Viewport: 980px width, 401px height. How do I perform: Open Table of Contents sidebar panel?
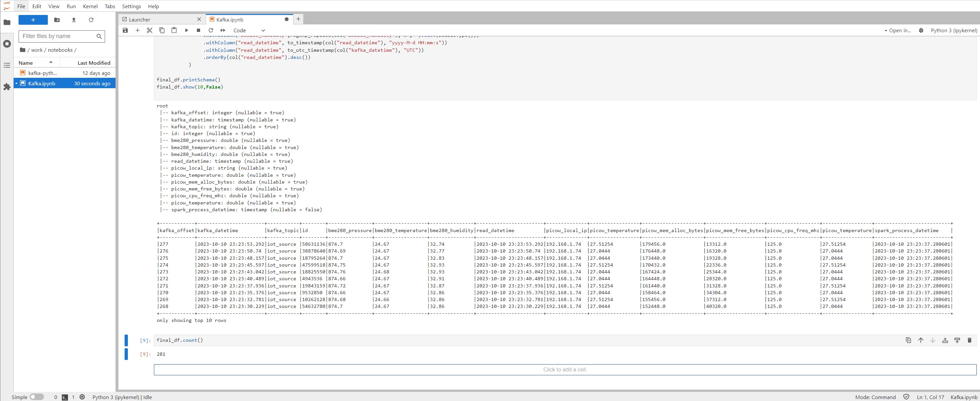point(7,65)
